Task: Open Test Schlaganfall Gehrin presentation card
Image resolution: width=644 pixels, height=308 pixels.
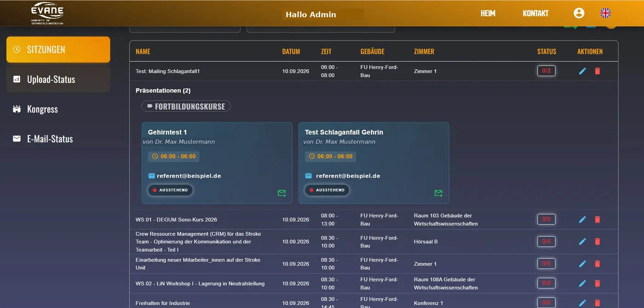Action: [x=374, y=163]
